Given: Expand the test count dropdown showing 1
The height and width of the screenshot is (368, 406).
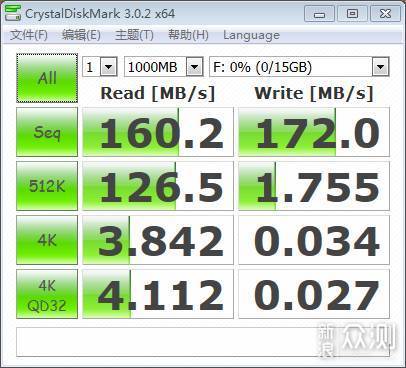Looking at the screenshot, I should point(100,67).
